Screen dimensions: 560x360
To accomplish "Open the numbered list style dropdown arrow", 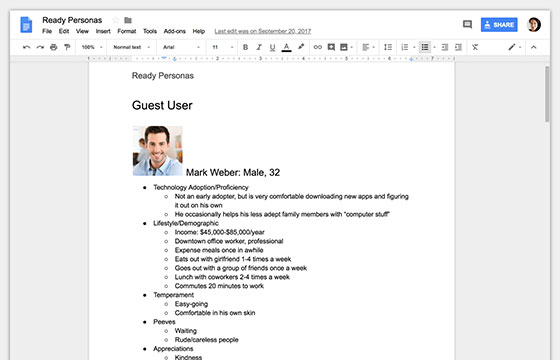I will 414,48.
